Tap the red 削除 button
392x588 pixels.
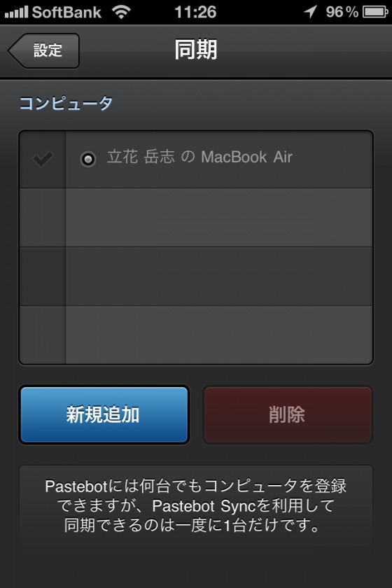tap(287, 415)
